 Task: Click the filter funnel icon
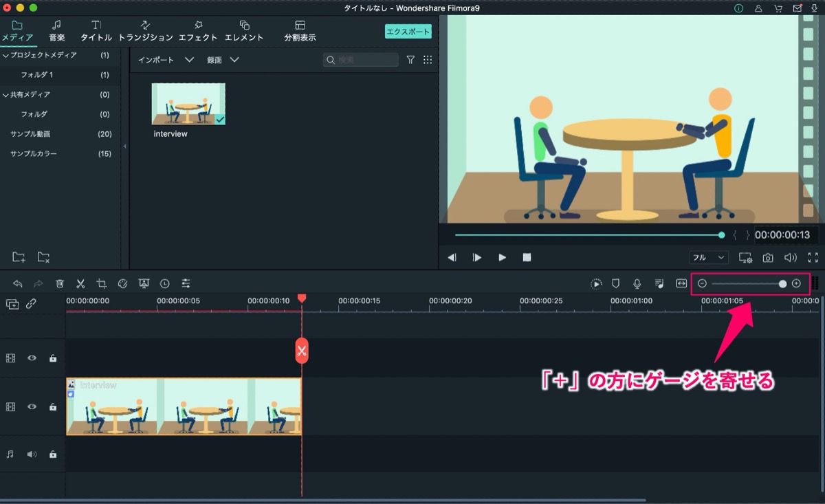(410, 60)
